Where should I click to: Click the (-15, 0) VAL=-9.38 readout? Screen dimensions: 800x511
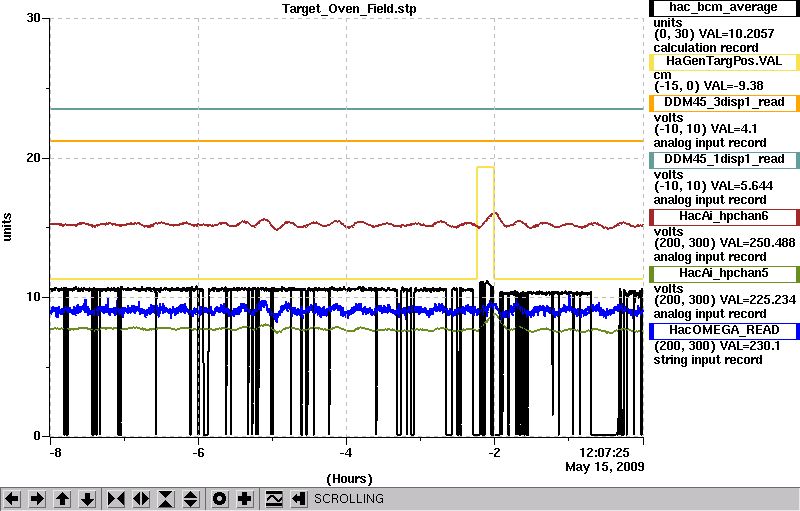point(709,86)
